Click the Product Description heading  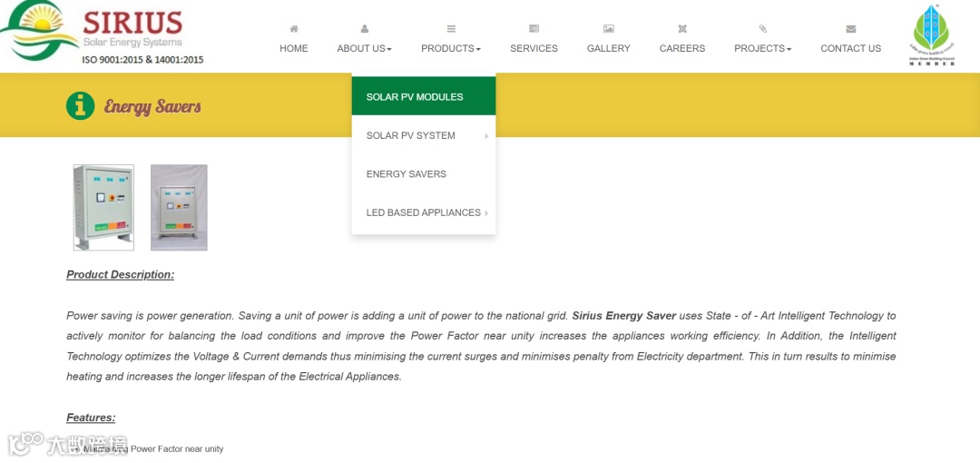120,275
